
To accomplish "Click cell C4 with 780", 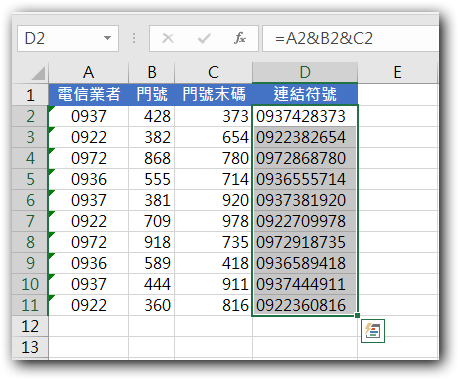I will [213, 158].
